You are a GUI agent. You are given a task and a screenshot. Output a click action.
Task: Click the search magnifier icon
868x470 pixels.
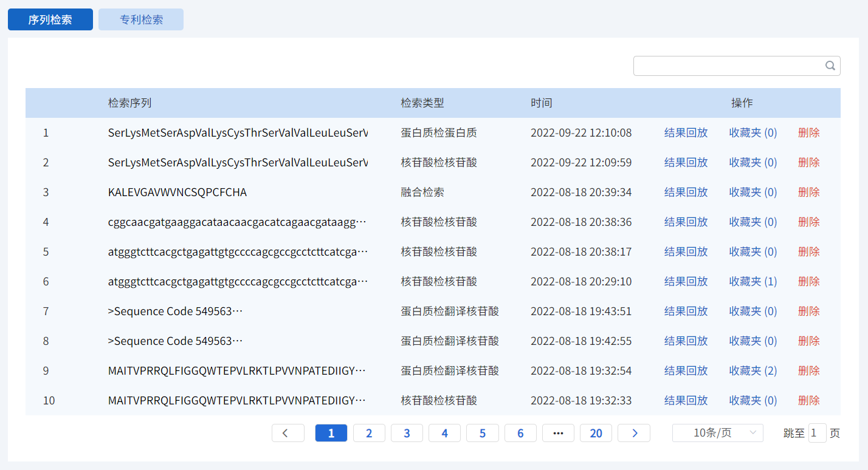point(830,66)
